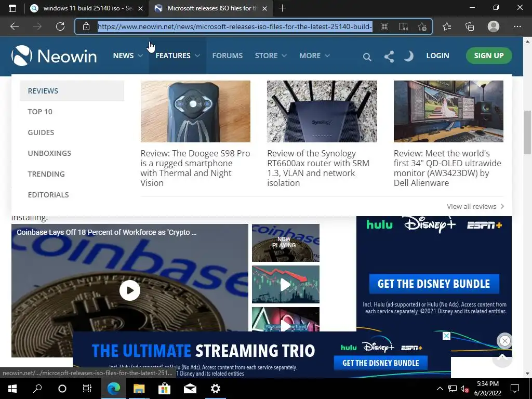Open the FORUMS menu item
The width and height of the screenshot is (532, 399).
(228, 56)
